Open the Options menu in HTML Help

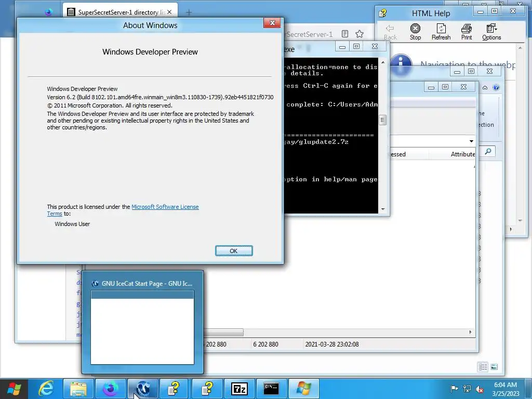(491, 32)
